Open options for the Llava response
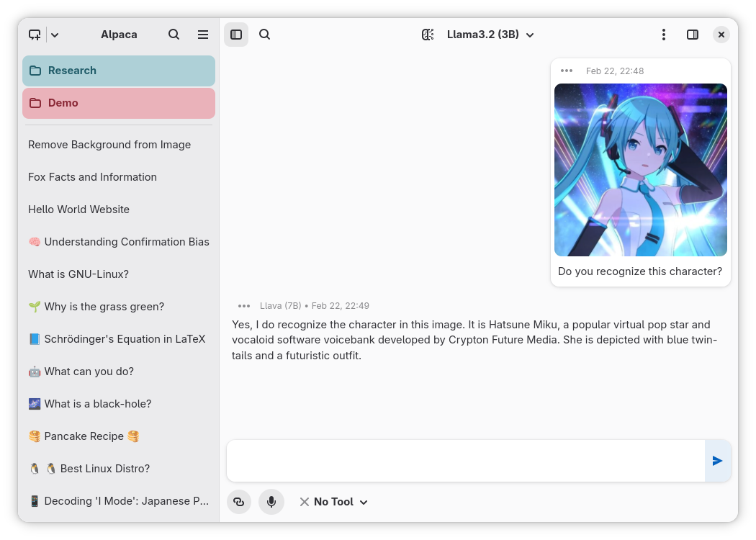Image resolution: width=756 pixels, height=540 pixels. tap(244, 306)
